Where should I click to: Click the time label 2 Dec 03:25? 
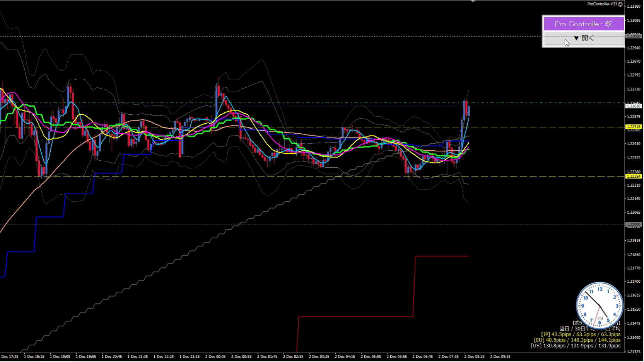pos(319,357)
